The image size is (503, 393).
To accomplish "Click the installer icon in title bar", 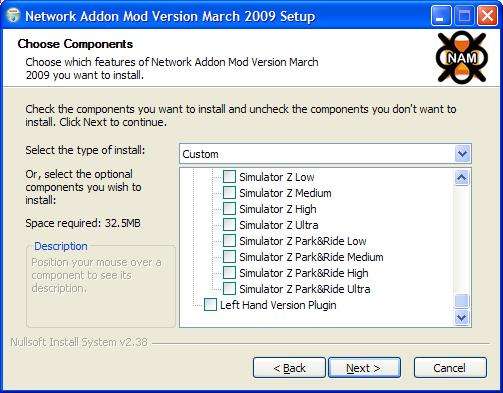I will pos(13,16).
